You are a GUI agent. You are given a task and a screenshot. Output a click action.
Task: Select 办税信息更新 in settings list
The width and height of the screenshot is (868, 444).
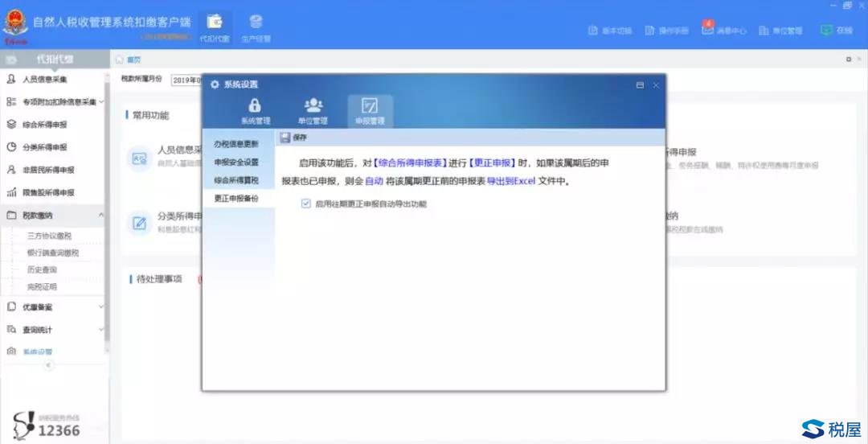tap(236, 144)
